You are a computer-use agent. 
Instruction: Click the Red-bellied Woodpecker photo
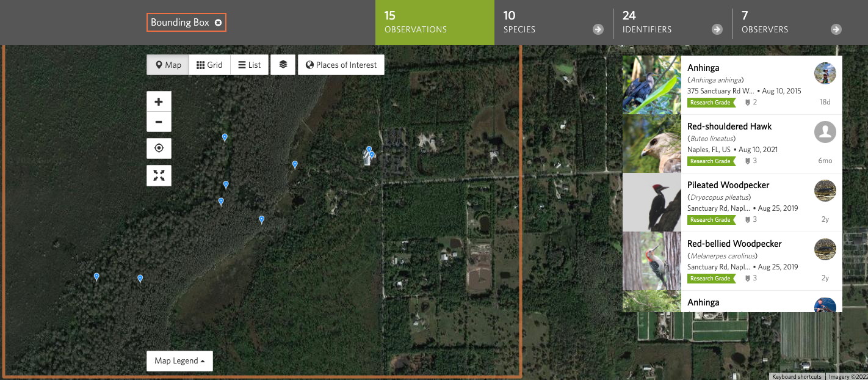(x=651, y=261)
